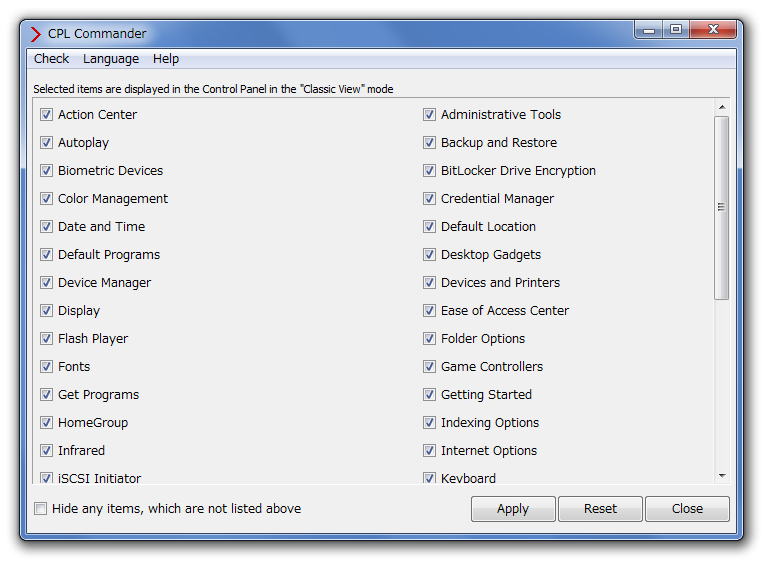
Task: Click the Close button at bottom
Action: [687, 509]
